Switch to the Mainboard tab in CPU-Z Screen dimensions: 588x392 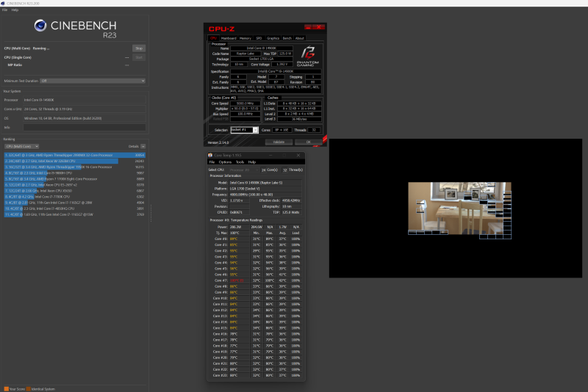229,37
